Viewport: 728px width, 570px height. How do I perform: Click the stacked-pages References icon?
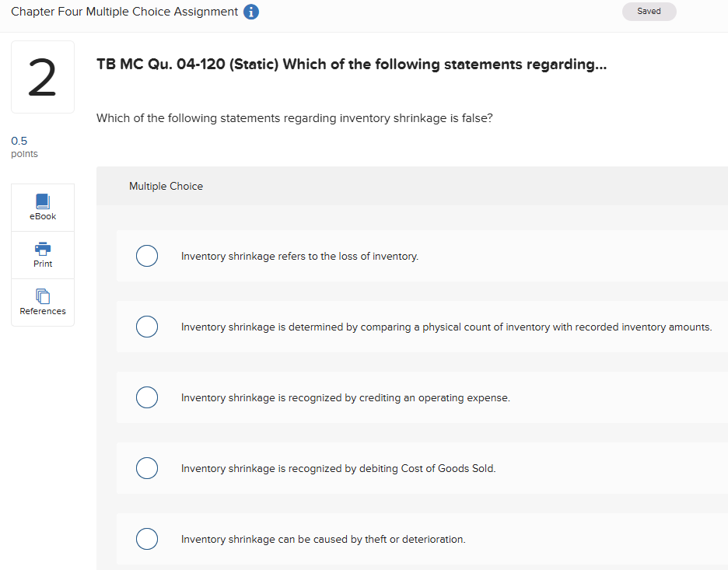pyautogui.click(x=42, y=297)
